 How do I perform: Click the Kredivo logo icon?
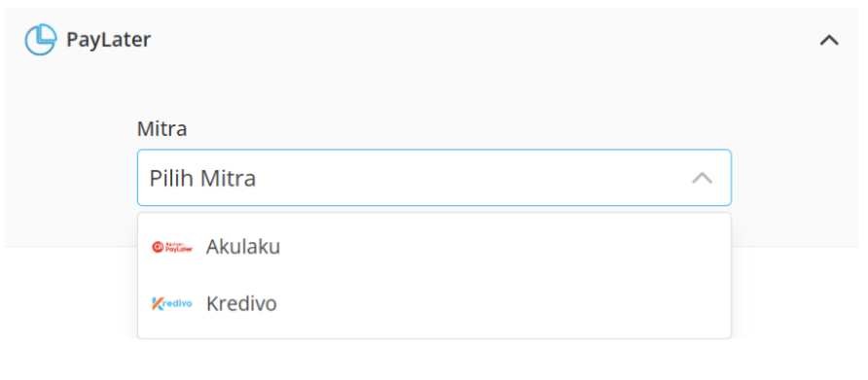(172, 303)
